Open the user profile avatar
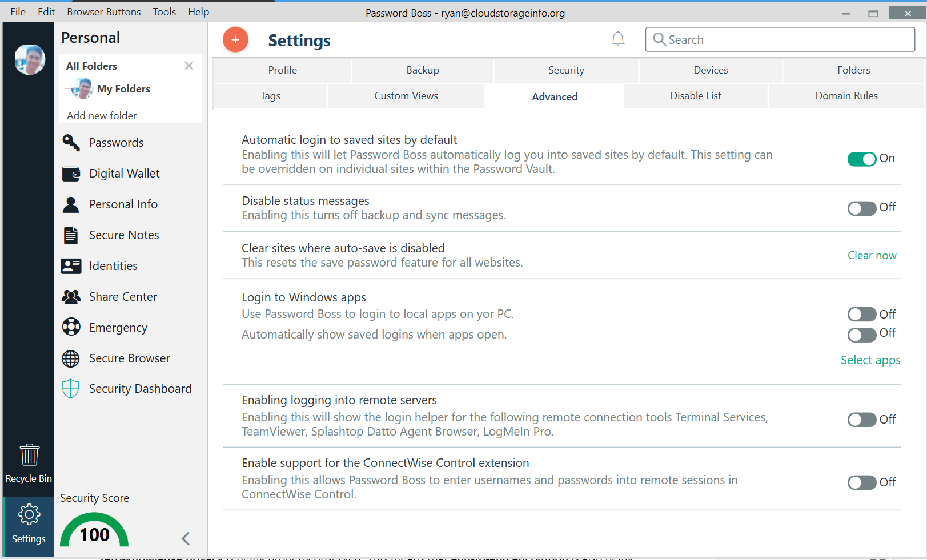The image size is (927, 560). pos(30,59)
